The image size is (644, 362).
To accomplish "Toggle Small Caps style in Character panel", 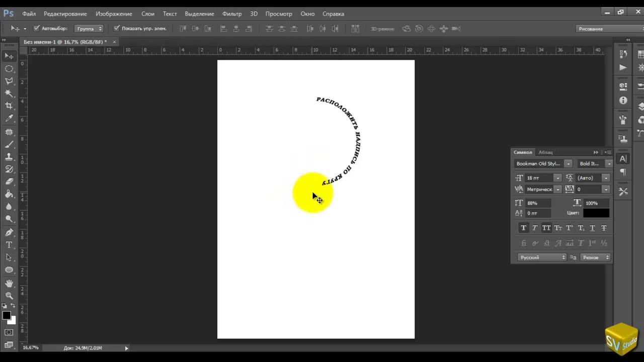I will click(x=558, y=228).
